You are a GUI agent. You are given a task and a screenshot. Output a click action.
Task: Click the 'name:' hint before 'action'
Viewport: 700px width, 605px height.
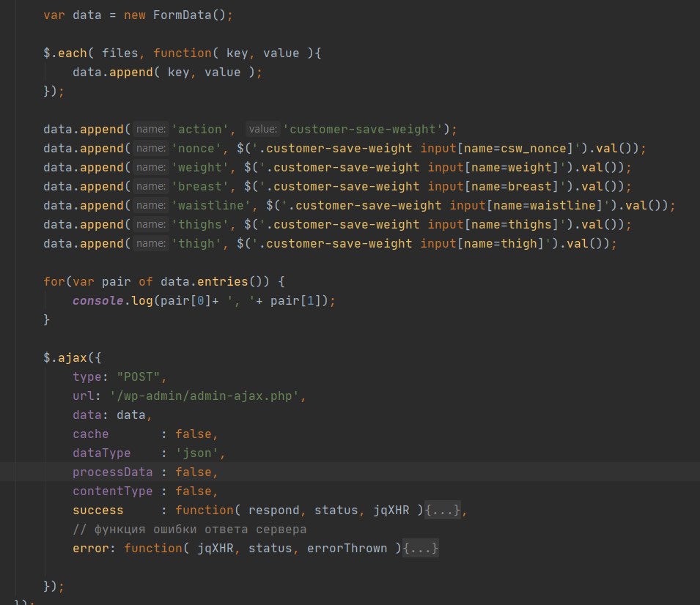point(151,130)
